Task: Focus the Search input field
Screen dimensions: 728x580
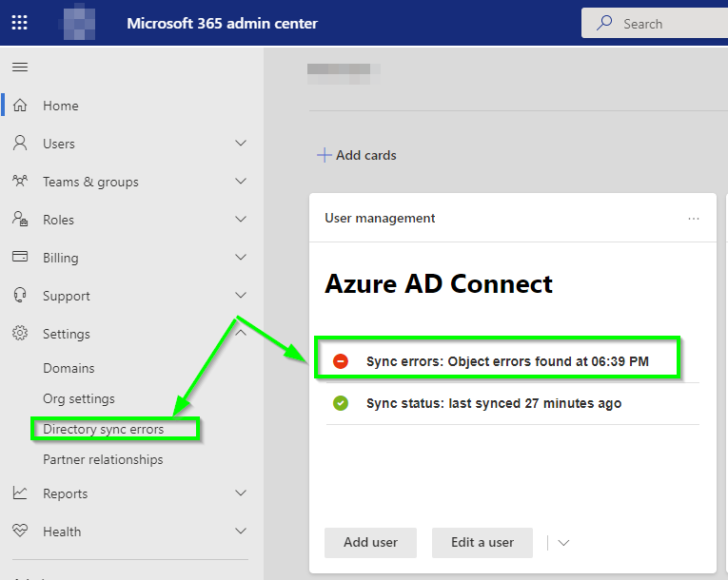Action: click(x=655, y=23)
